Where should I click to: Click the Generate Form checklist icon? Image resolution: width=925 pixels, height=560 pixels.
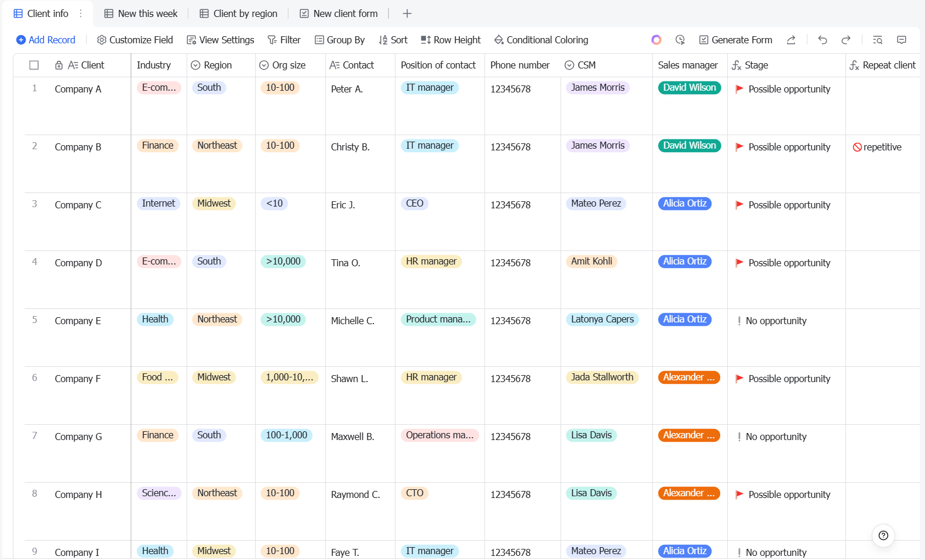click(704, 40)
